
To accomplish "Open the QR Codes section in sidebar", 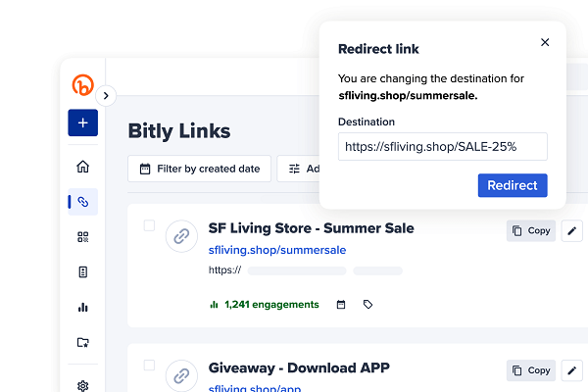I will tap(82, 237).
